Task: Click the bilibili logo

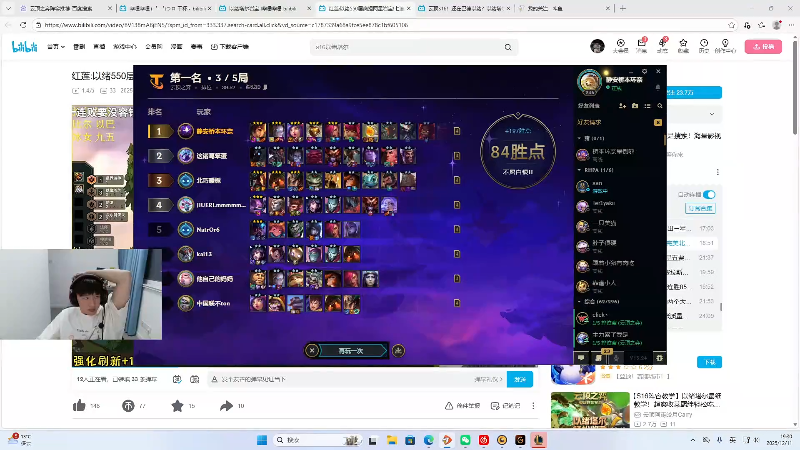Action: point(24,47)
